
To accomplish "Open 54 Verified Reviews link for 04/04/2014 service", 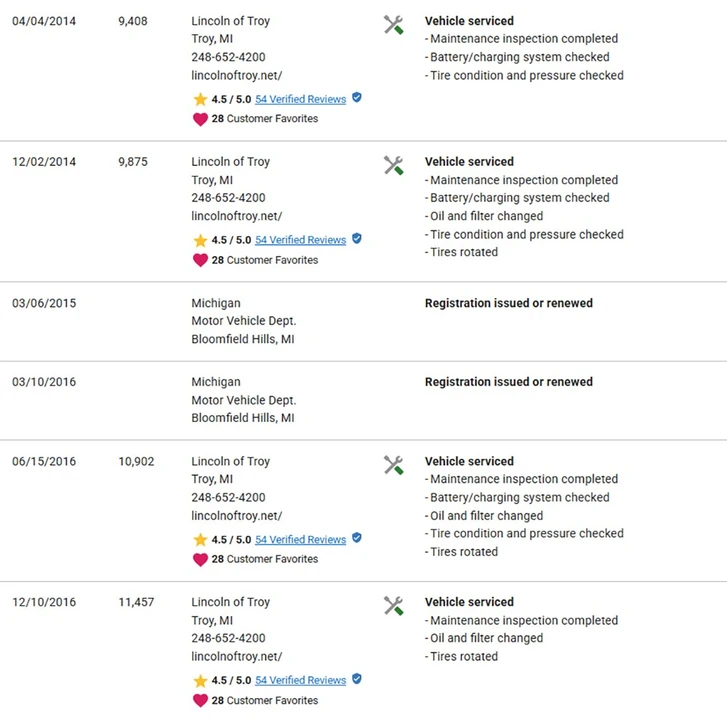I will pyautogui.click(x=300, y=99).
